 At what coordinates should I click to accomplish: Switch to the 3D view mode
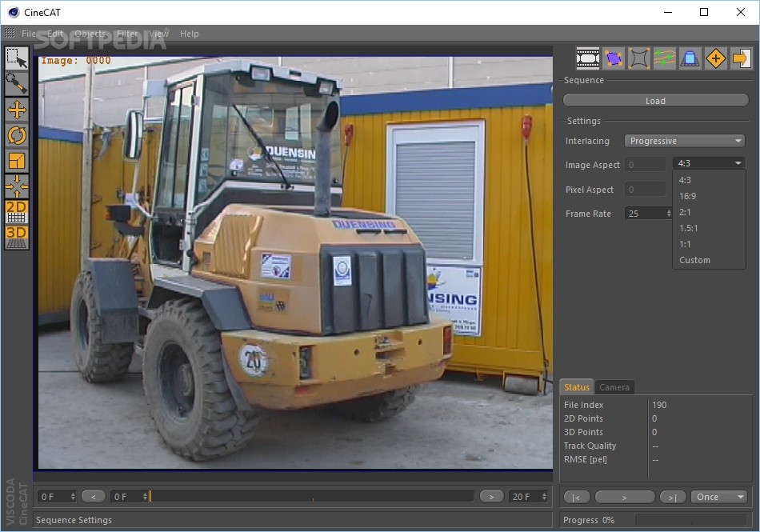click(17, 238)
